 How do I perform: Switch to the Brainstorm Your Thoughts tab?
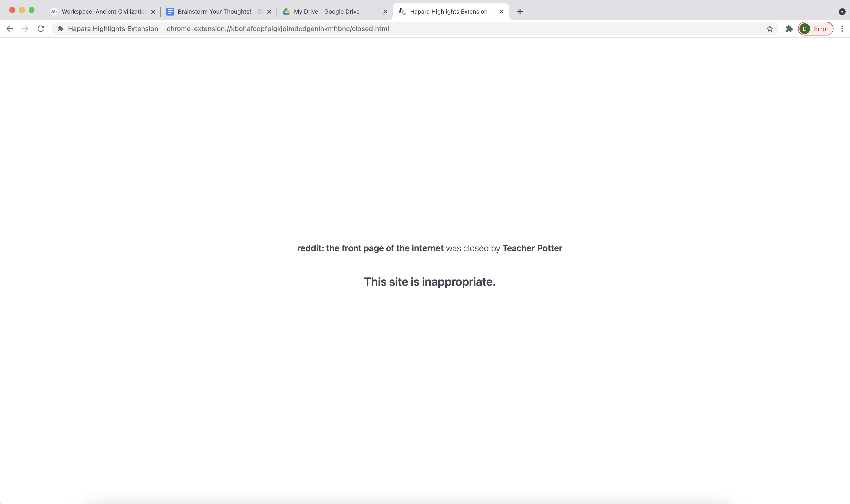(214, 11)
